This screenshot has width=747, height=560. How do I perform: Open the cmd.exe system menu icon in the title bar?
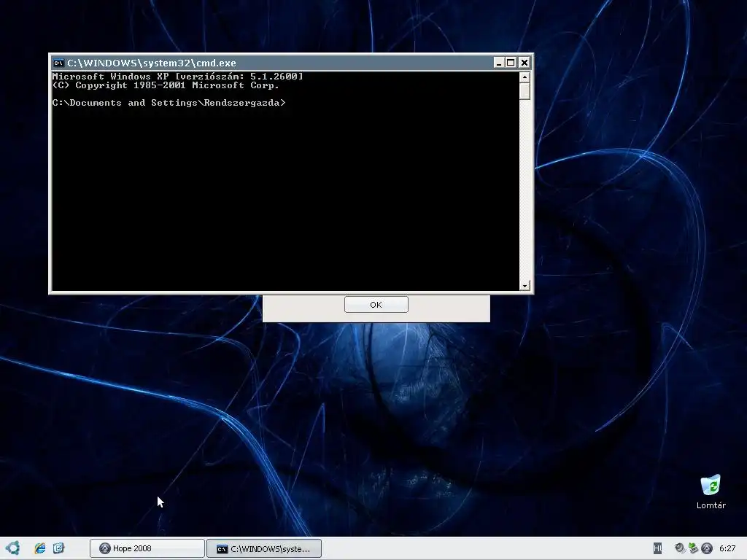[58, 63]
